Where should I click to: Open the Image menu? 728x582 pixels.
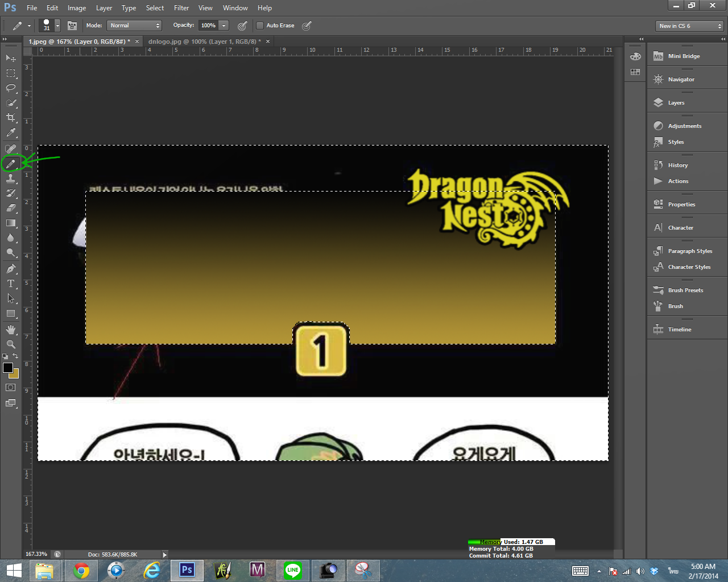[x=77, y=8]
